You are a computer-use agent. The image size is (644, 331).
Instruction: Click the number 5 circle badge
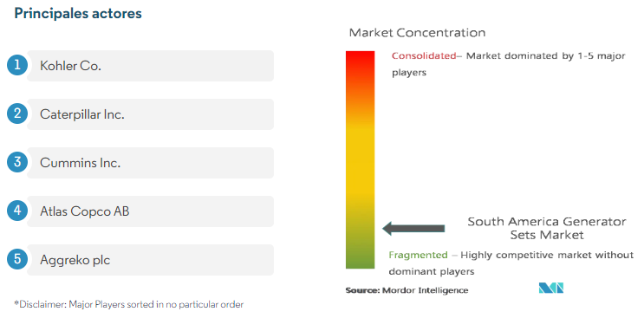17,259
